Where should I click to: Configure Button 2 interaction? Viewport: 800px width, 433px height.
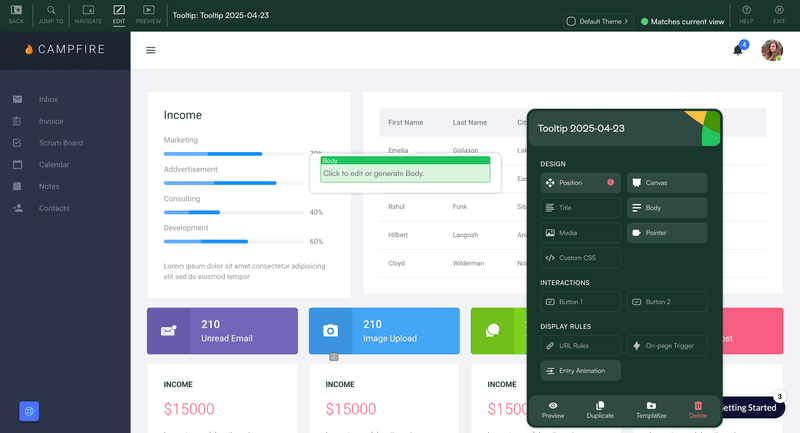[667, 302]
